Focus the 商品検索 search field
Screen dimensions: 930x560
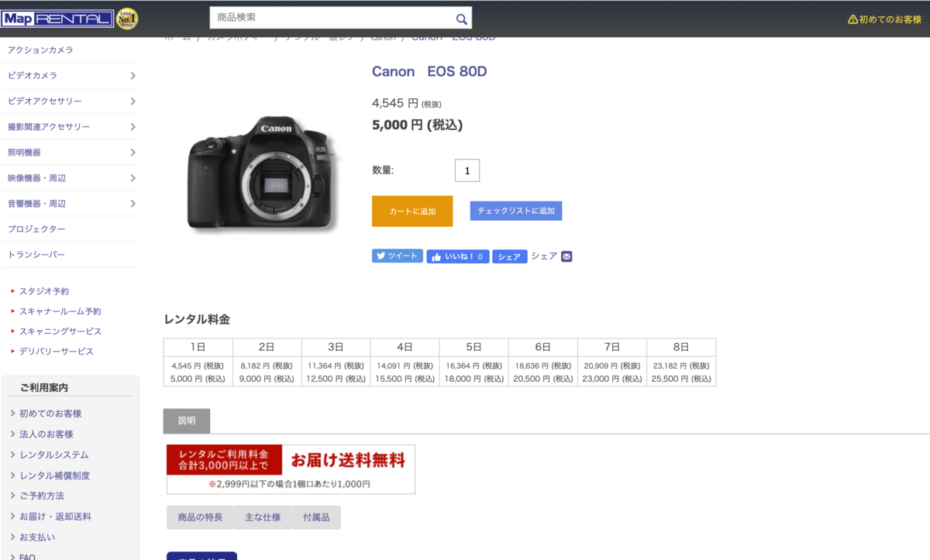(331, 18)
